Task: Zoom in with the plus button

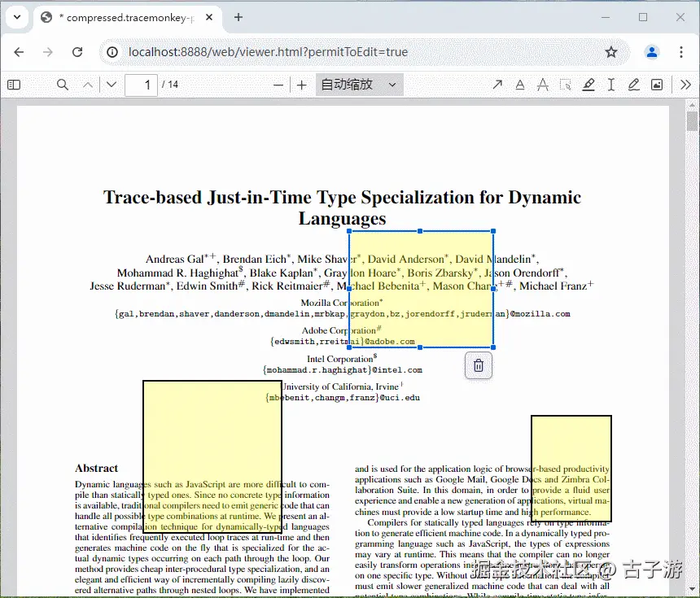Action: coord(302,85)
